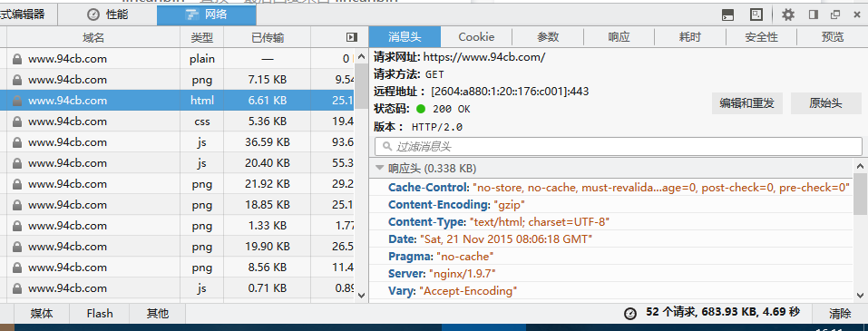Click lock icon of the 1.33 KB png row
Viewport: 868px width, 331px height.
point(16,226)
